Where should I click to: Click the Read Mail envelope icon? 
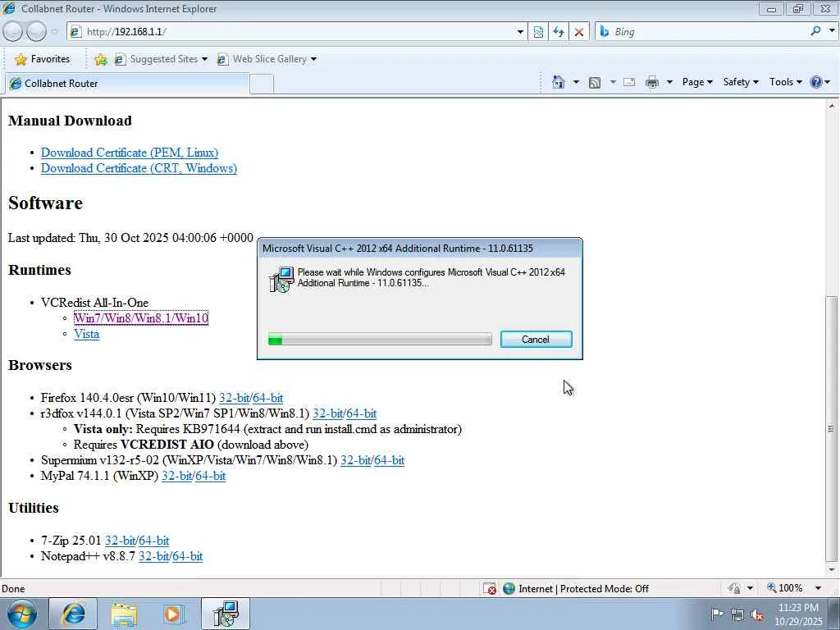[629, 82]
